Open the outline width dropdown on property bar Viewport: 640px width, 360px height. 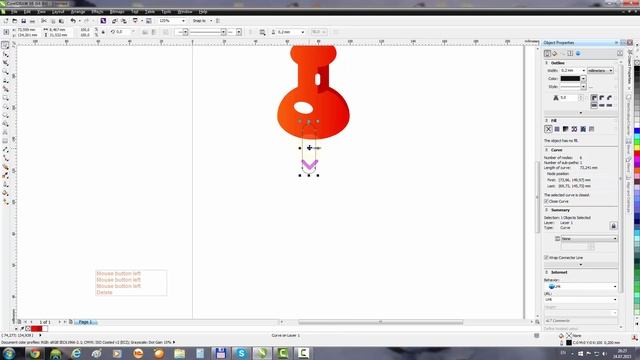pyautogui.click(x=302, y=32)
